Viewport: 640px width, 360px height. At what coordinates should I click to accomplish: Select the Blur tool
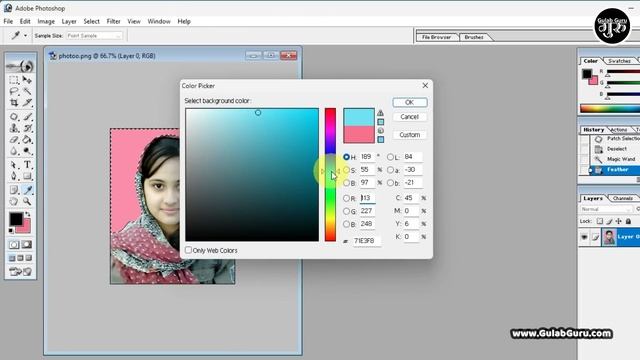point(14,151)
